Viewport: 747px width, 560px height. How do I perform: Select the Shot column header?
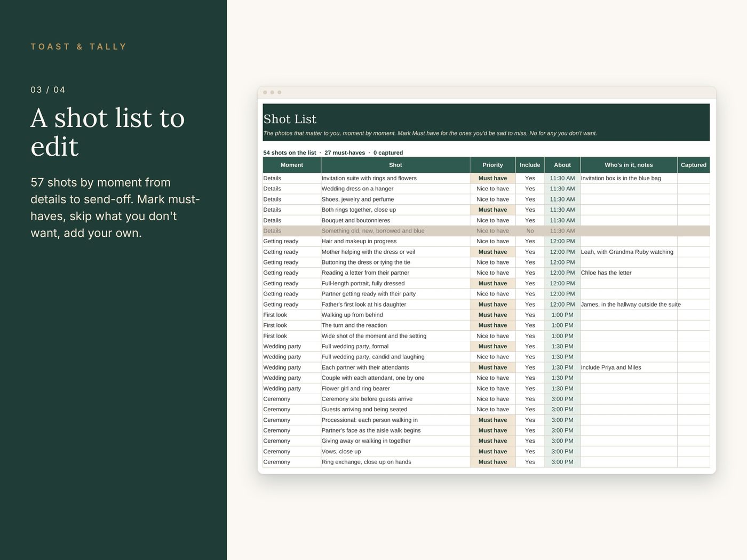coord(395,165)
